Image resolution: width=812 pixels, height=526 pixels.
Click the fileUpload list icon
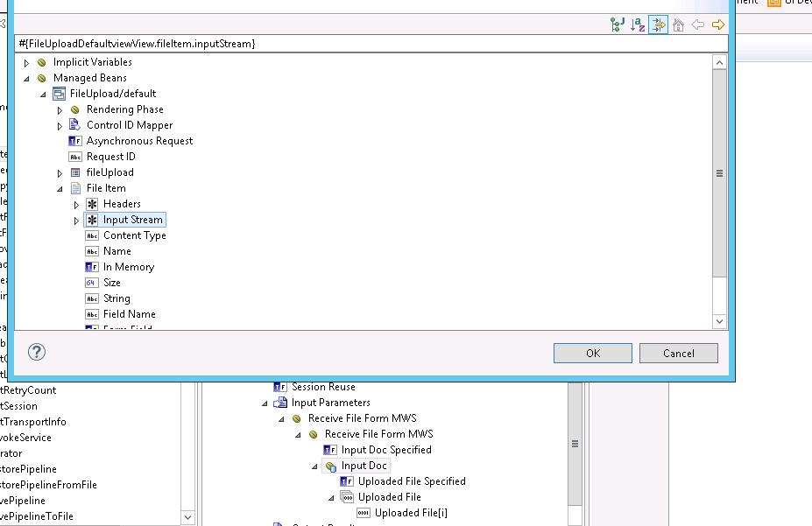click(x=75, y=172)
